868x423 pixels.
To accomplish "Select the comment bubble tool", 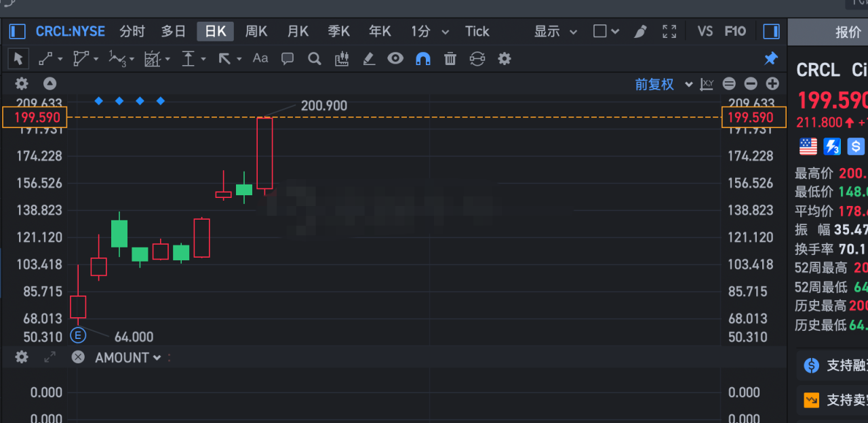I will click(x=288, y=59).
